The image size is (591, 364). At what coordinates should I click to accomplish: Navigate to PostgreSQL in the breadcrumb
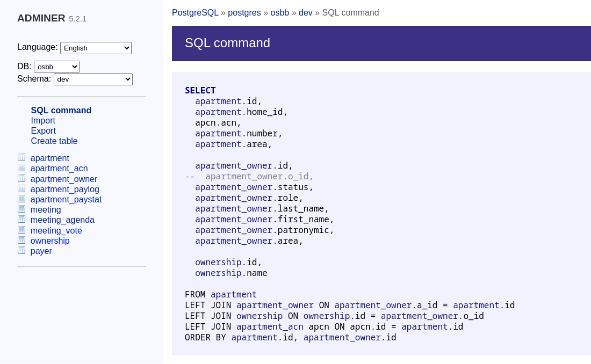pyautogui.click(x=195, y=13)
